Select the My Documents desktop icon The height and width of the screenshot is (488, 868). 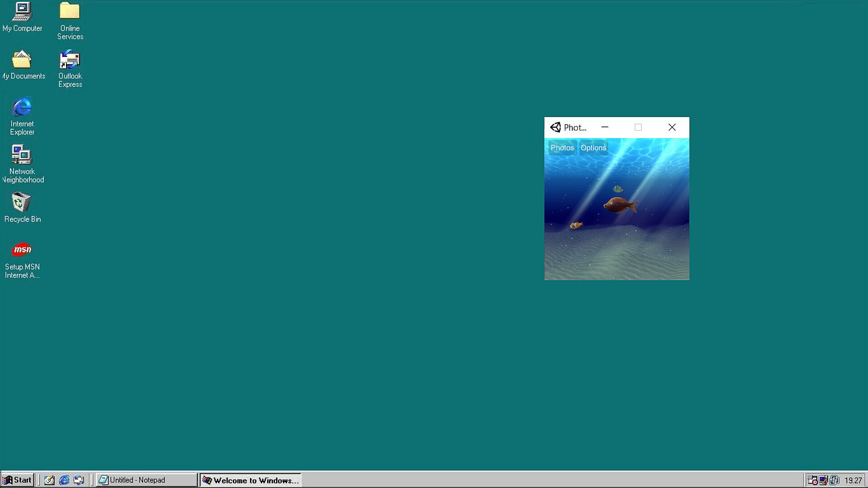[22, 60]
